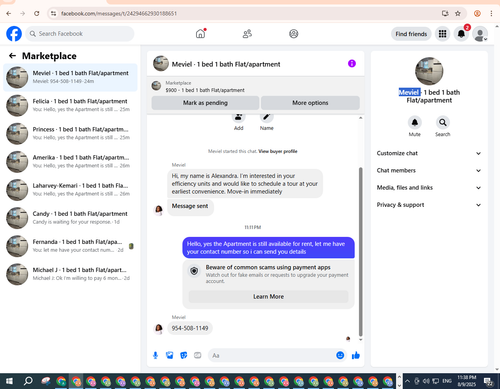
Task: Click the browser forward arrow
Action: point(23,13)
